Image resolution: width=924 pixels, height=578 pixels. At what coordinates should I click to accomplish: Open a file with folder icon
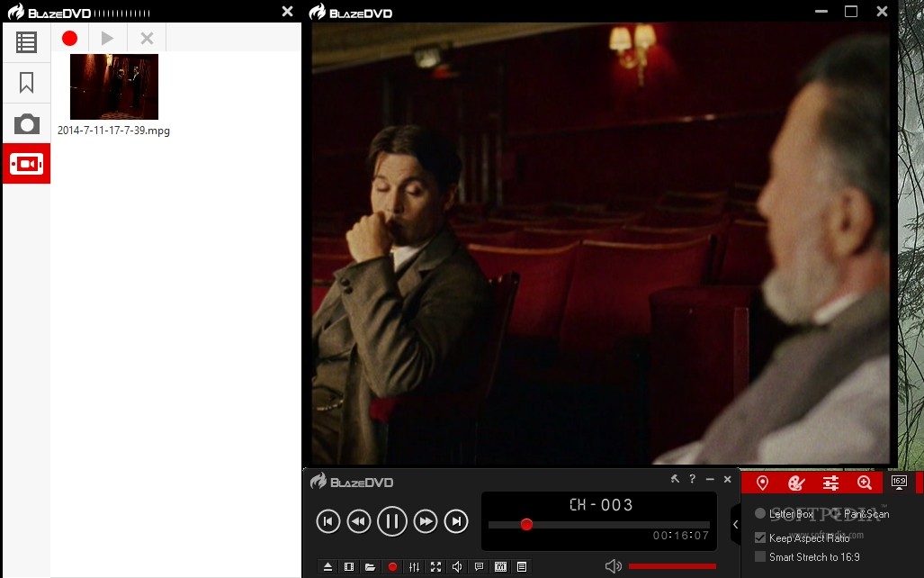370,567
